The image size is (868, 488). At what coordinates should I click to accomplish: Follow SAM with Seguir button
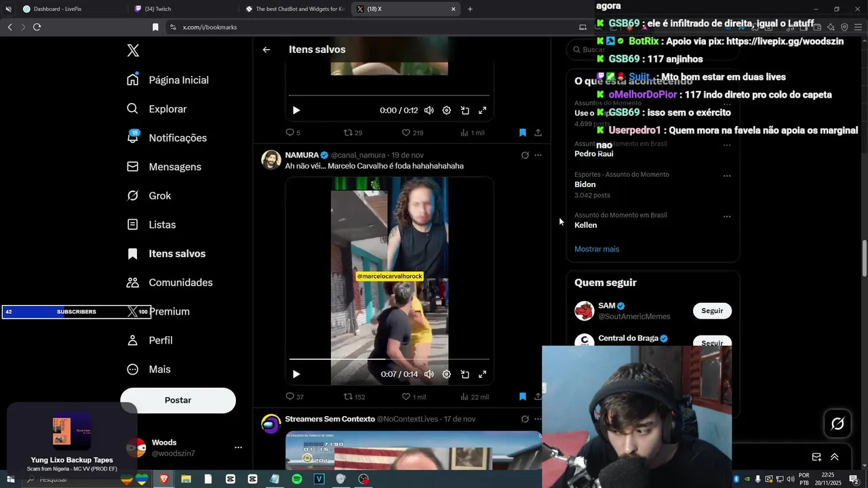coord(712,310)
